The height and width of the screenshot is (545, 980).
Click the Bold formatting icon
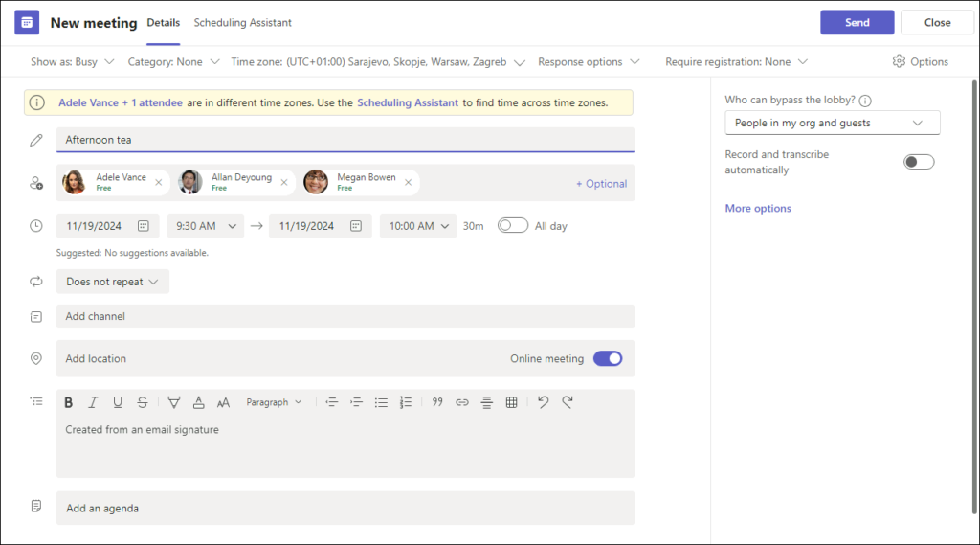point(69,402)
